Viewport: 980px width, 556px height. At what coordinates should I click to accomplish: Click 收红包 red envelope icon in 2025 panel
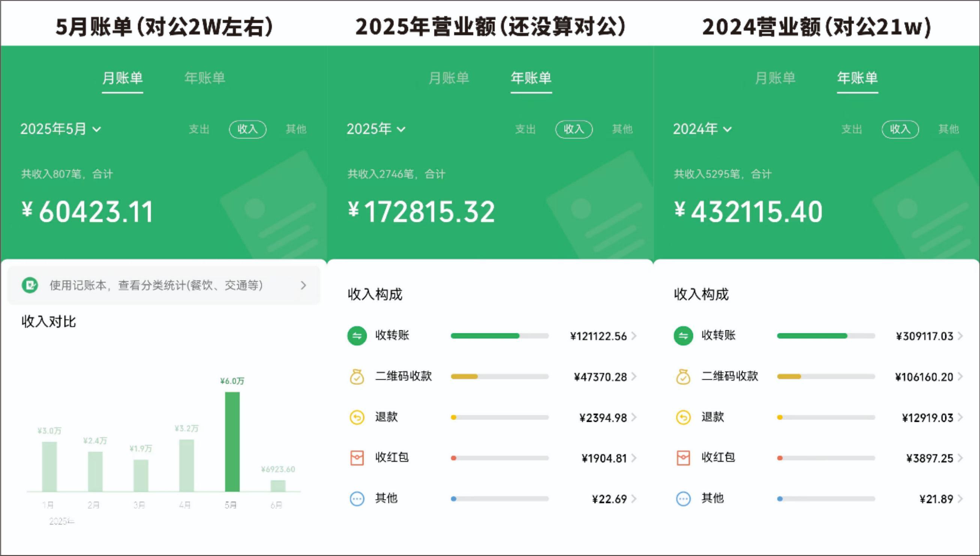[357, 458]
